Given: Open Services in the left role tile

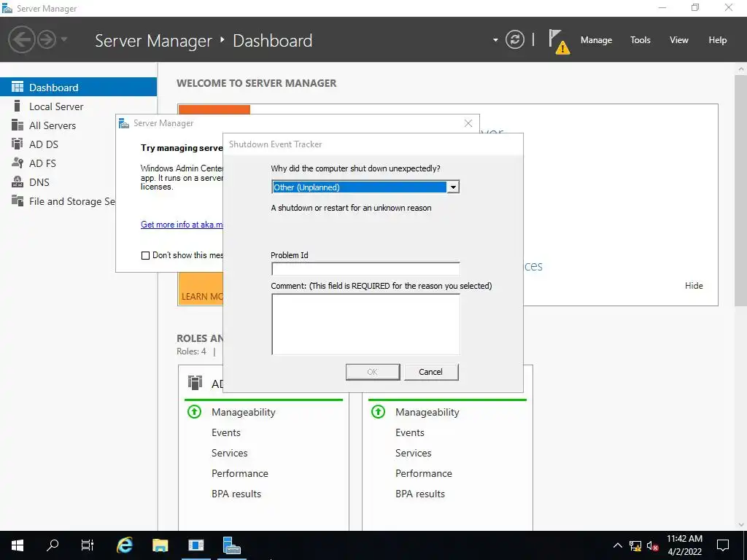Looking at the screenshot, I should 230,453.
